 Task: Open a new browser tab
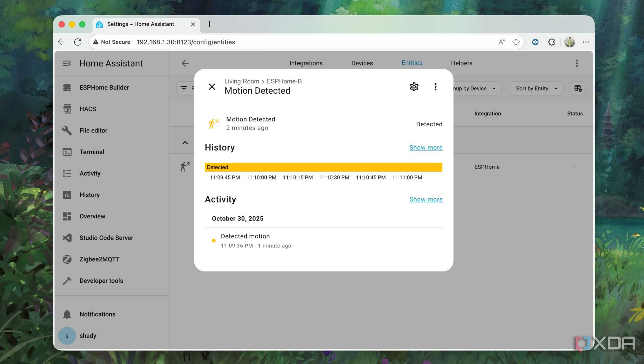[209, 24]
